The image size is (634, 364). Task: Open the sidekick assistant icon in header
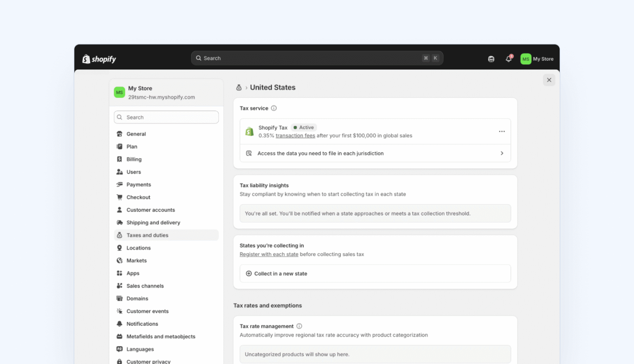coord(491,59)
